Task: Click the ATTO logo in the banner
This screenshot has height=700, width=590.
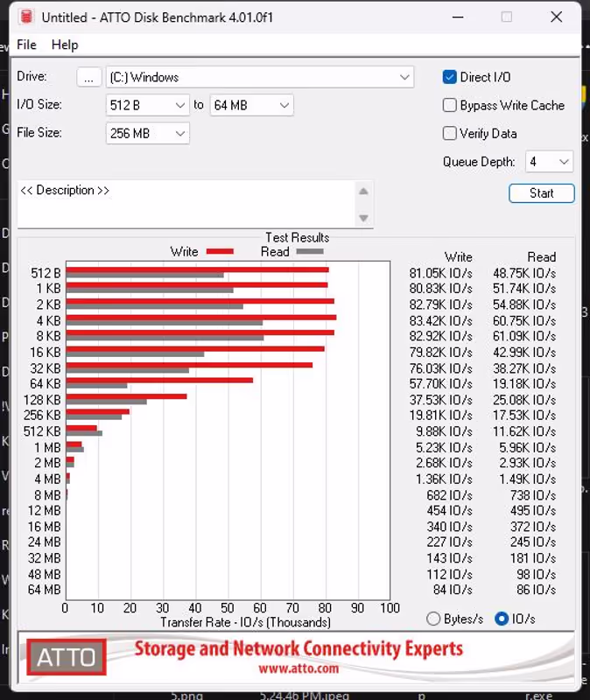Action: tap(67, 657)
